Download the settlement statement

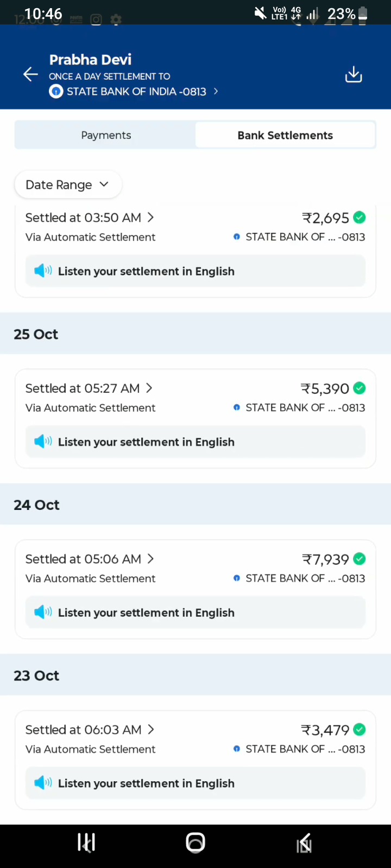[354, 75]
